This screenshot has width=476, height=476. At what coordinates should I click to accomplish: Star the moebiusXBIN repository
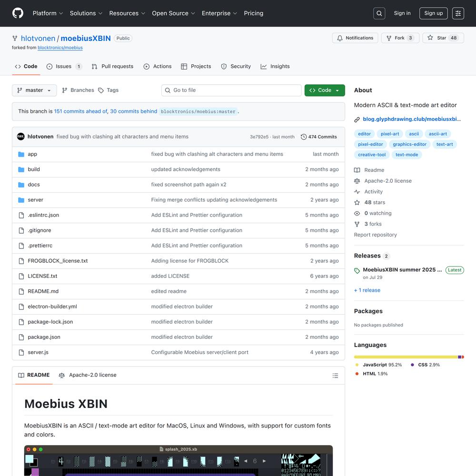click(442, 38)
